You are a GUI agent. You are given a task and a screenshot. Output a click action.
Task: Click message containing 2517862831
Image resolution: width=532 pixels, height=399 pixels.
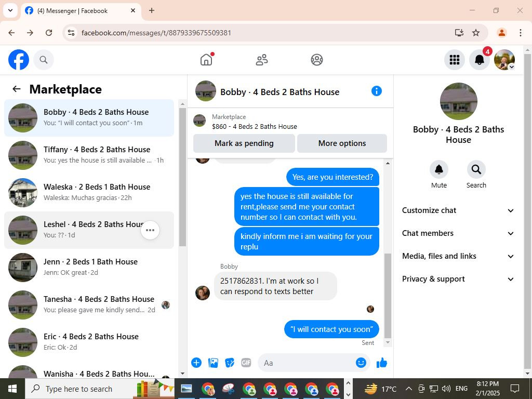[x=275, y=286]
